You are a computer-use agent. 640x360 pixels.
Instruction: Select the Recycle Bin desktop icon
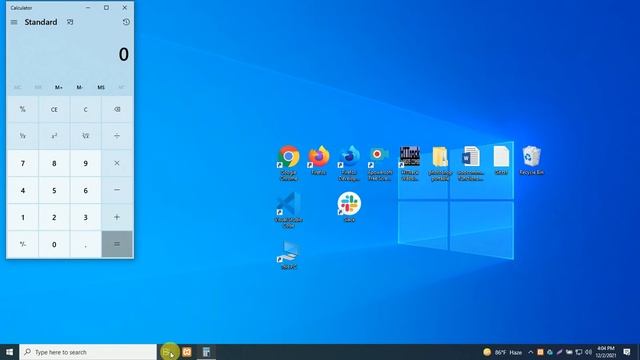[x=531, y=160]
